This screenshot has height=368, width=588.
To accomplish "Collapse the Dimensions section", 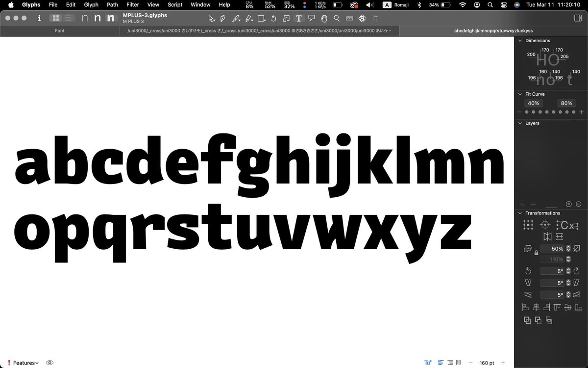I will click(x=520, y=41).
